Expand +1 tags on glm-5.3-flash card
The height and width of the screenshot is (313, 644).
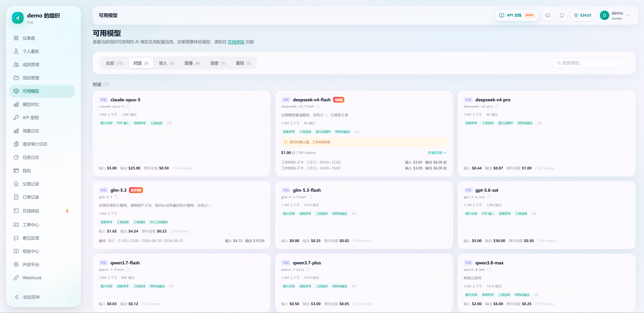pyautogui.click(x=354, y=214)
